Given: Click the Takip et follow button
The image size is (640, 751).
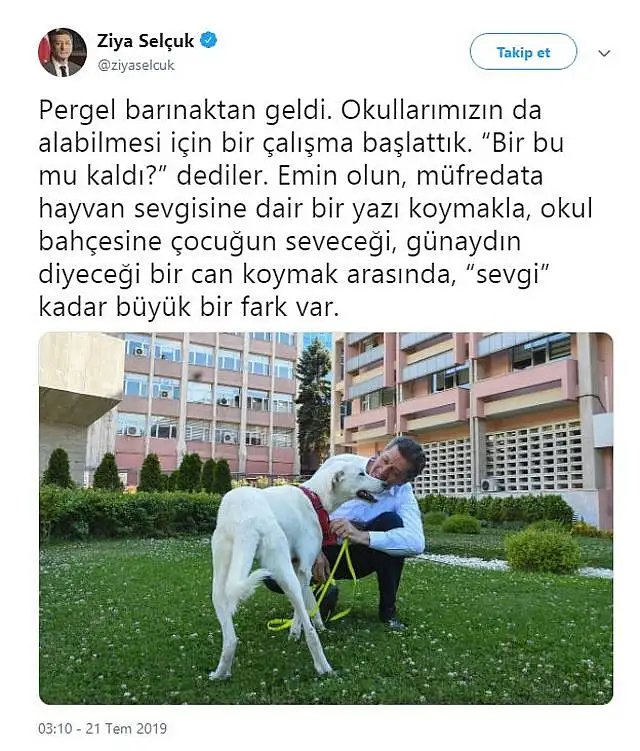Looking at the screenshot, I should pyautogui.click(x=523, y=52).
